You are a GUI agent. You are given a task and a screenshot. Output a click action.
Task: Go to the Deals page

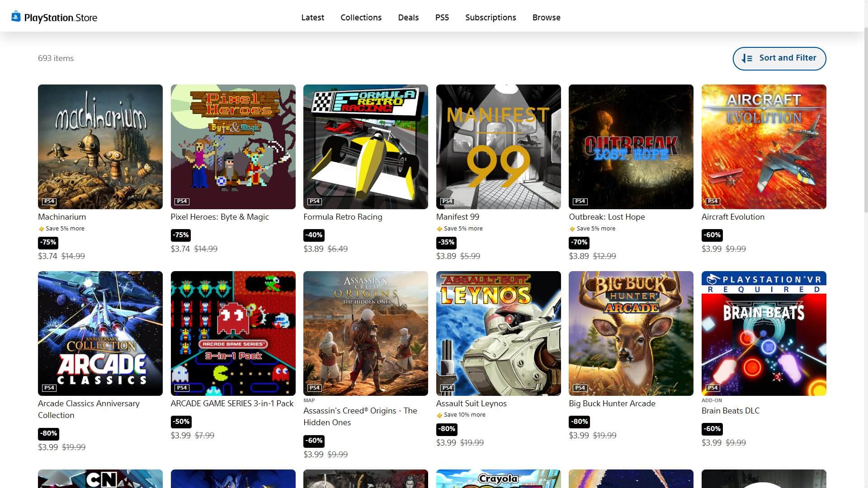(x=408, y=18)
